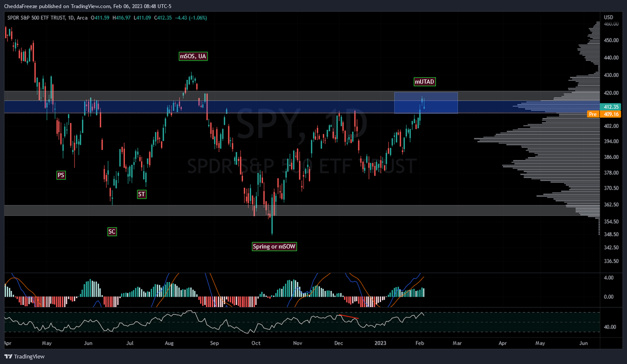
Task: Select the 'ST' annotation label
Action: pos(142,194)
